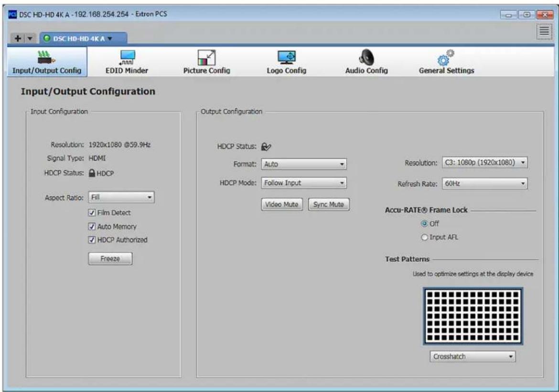The height and width of the screenshot is (392, 559).
Task: Click the Input/Output Configuration heading
Action: pyautogui.click(x=88, y=92)
